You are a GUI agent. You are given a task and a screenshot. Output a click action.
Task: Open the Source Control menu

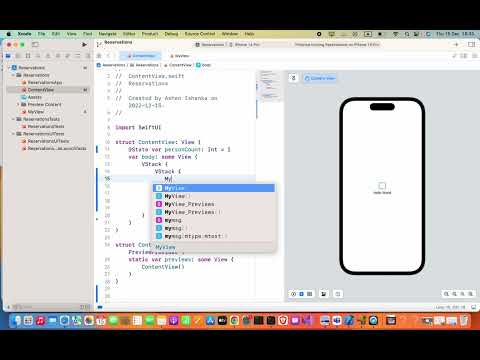coord(200,34)
